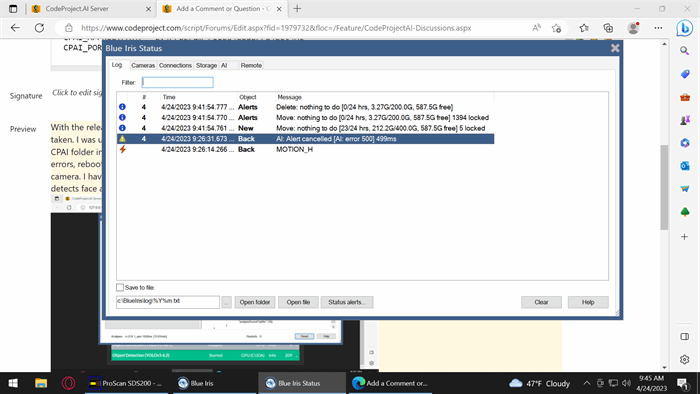Open sidebar Microsoft 365 icon
This screenshot has width=700, height=394.
pos(684,143)
